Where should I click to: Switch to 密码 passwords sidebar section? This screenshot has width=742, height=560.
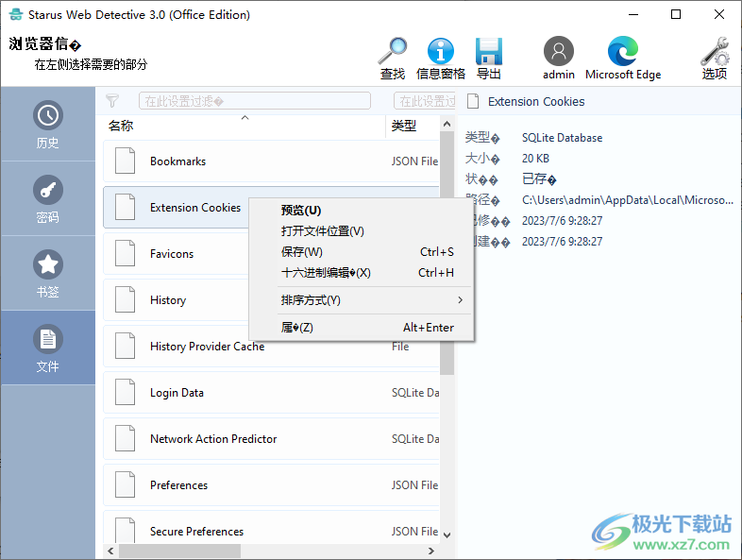pyautogui.click(x=48, y=199)
